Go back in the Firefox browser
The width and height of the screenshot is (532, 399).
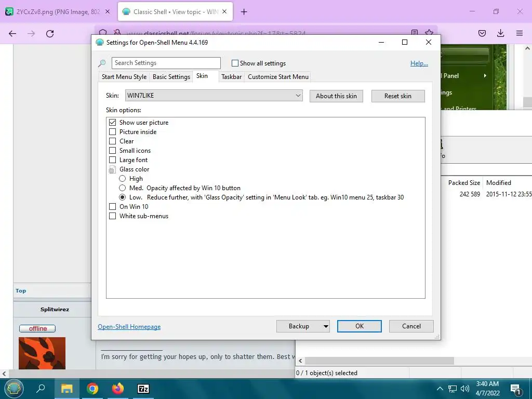(x=12, y=33)
